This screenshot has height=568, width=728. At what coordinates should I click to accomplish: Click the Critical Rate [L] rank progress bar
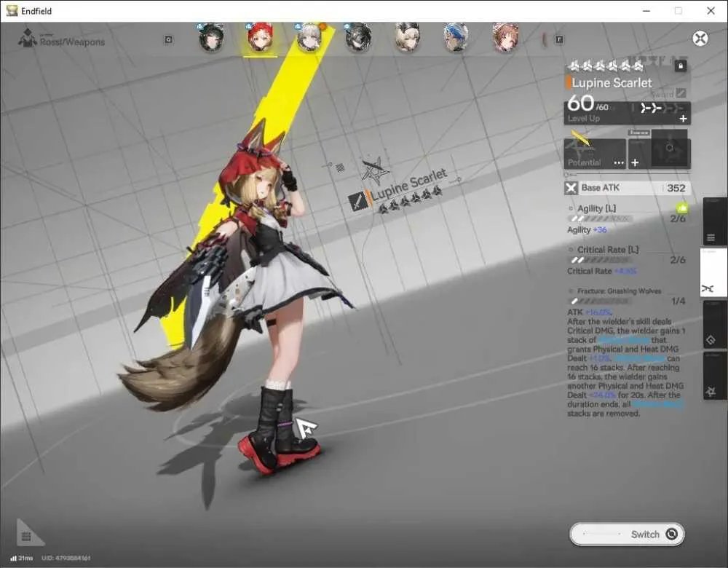click(601, 260)
